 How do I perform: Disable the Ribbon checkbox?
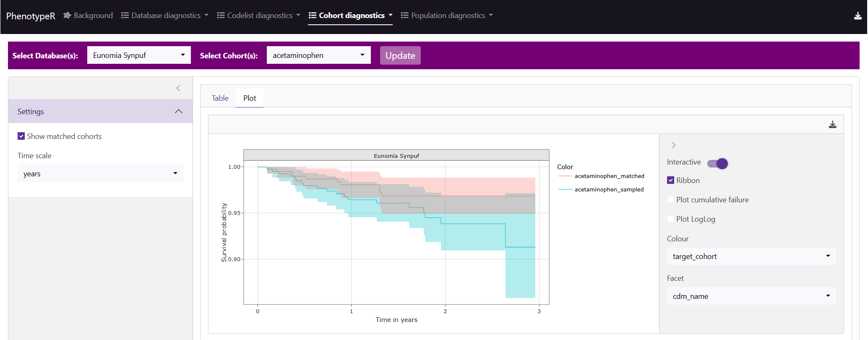click(670, 180)
